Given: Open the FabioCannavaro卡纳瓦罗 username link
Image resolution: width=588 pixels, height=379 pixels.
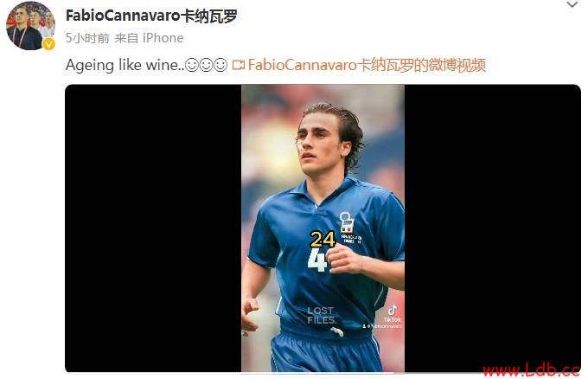Looking at the screenshot, I should click(151, 16).
